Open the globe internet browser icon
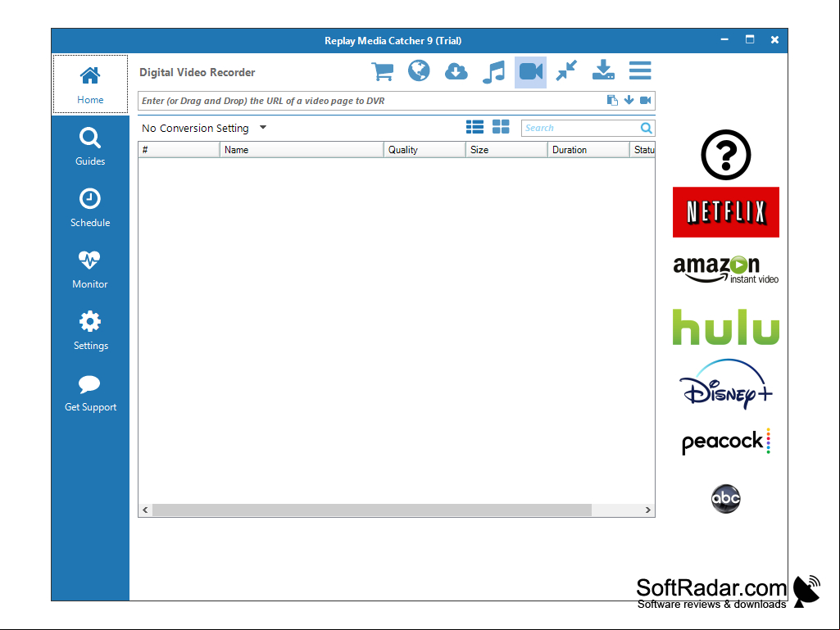 [x=419, y=70]
